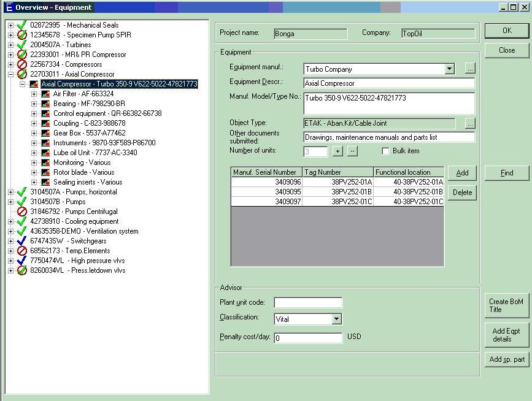Click part icon beside Coupling C-823-988678
The width and height of the screenshot is (532, 401).
(x=45, y=123)
